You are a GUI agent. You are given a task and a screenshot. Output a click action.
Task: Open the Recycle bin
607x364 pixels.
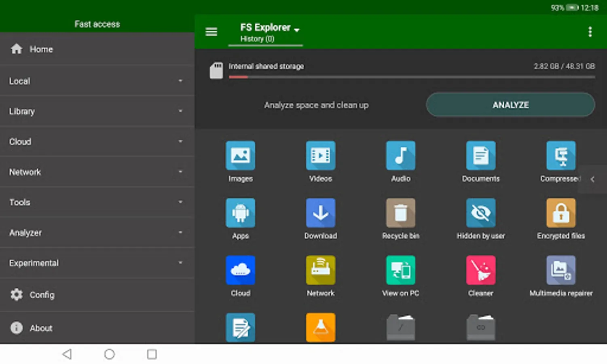pos(400,213)
